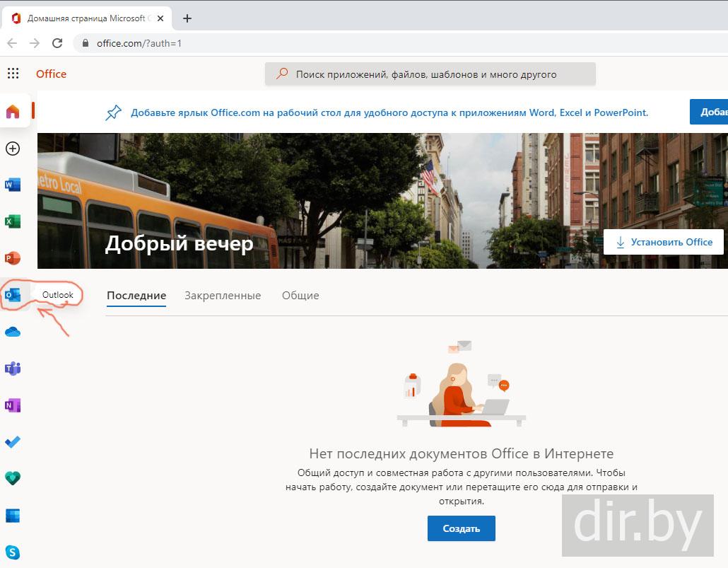The image size is (728, 568).
Task: Open OneDrive cloud icon in sidebar
Action: pyautogui.click(x=13, y=332)
